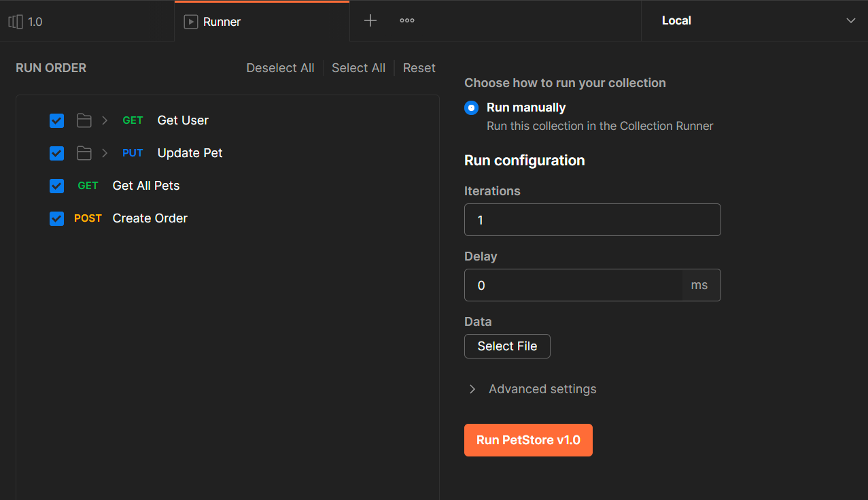Click the folder icon beside Update Pet
The width and height of the screenshot is (868, 500).
(84, 153)
